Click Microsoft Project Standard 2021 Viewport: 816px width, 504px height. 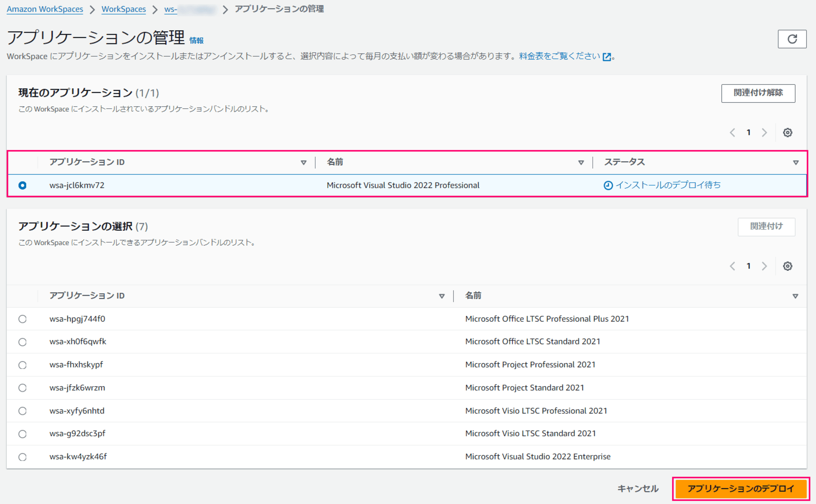click(x=525, y=388)
